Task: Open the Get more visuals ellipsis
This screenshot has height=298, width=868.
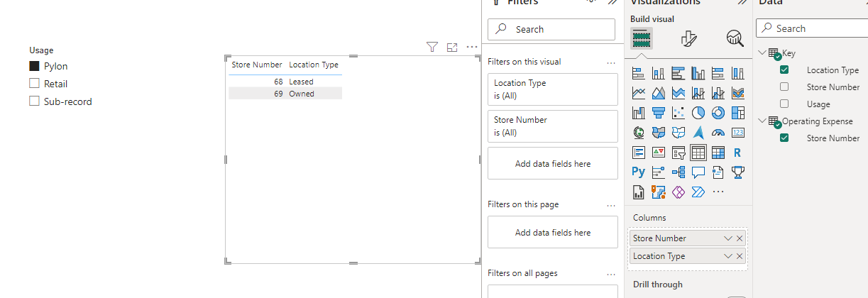Action: (718, 192)
